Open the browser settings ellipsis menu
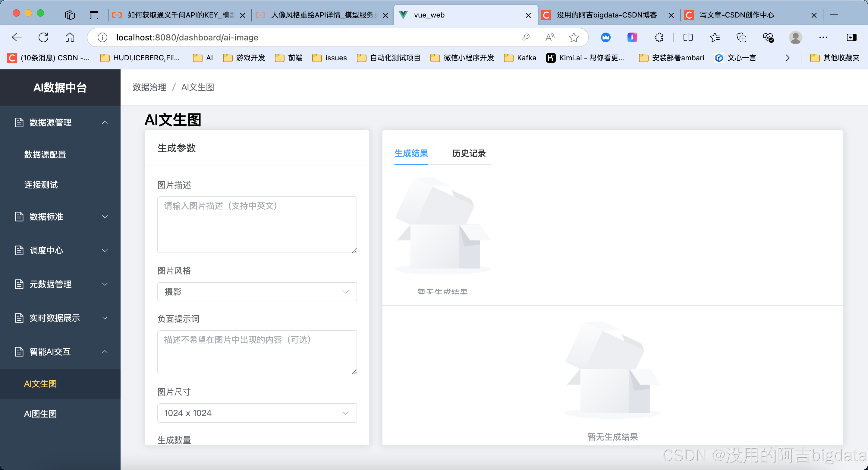Viewport: 868px width, 470px height. click(x=823, y=37)
